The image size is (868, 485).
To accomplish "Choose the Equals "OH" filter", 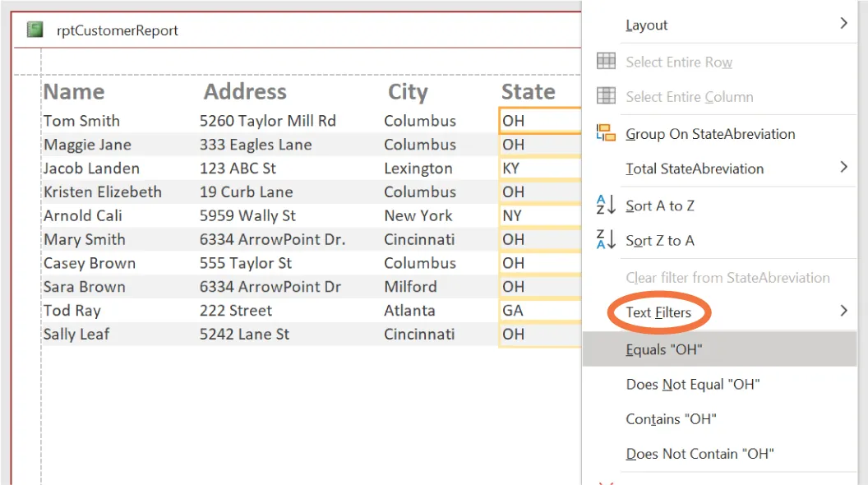I will click(x=663, y=349).
